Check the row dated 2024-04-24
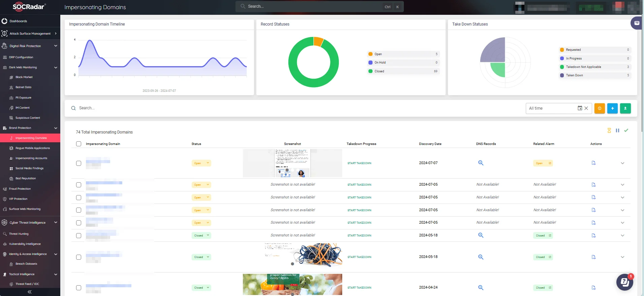This screenshot has width=644, height=296. (78, 288)
